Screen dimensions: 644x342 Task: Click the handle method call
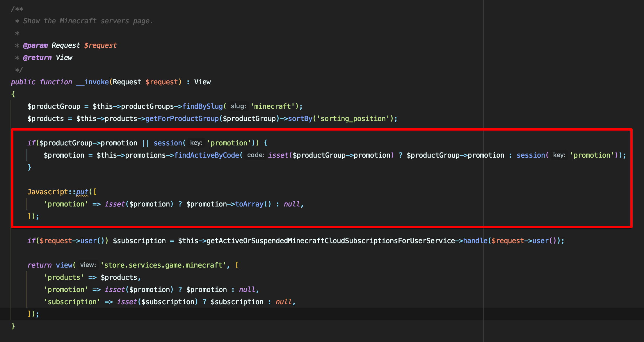[475, 241]
